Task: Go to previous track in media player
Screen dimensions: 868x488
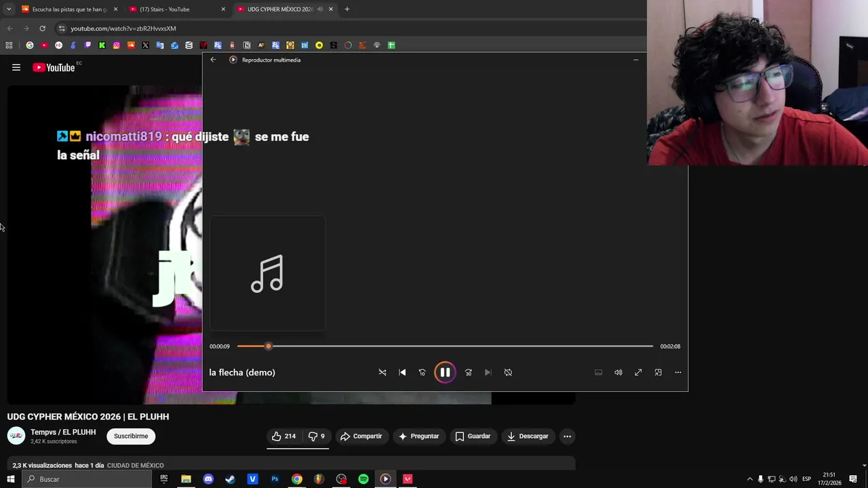Action: pyautogui.click(x=402, y=372)
